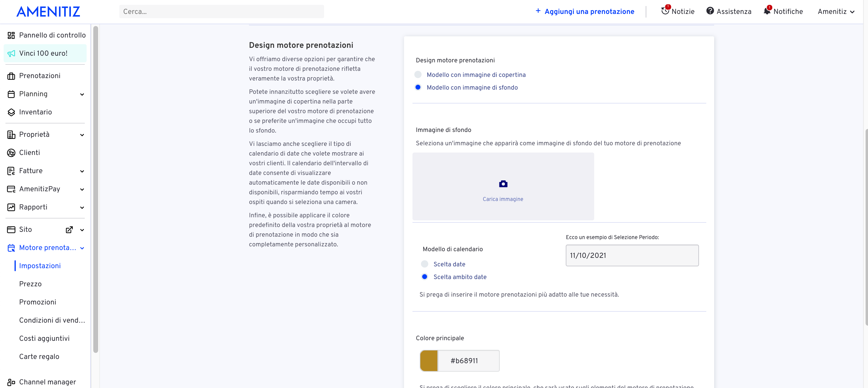Open the Amenitiz account dropdown
Viewport: 868px width, 388px height.
[x=836, y=12]
